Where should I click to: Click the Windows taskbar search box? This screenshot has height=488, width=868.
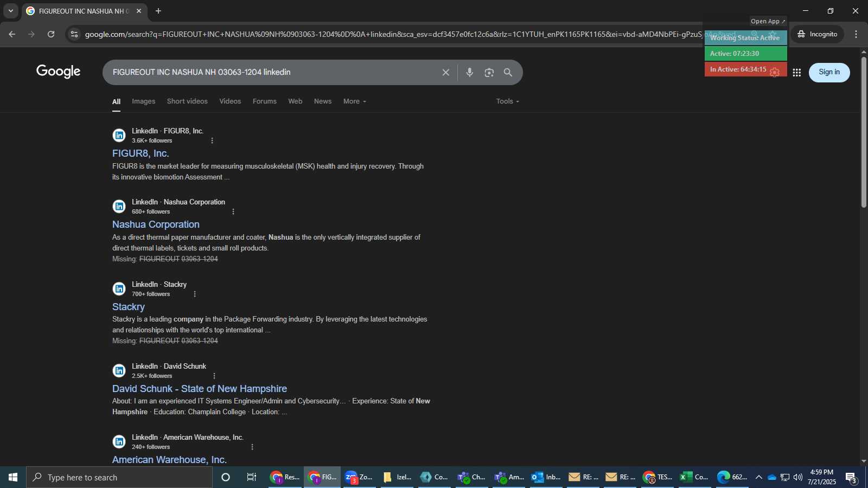pyautogui.click(x=119, y=477)
